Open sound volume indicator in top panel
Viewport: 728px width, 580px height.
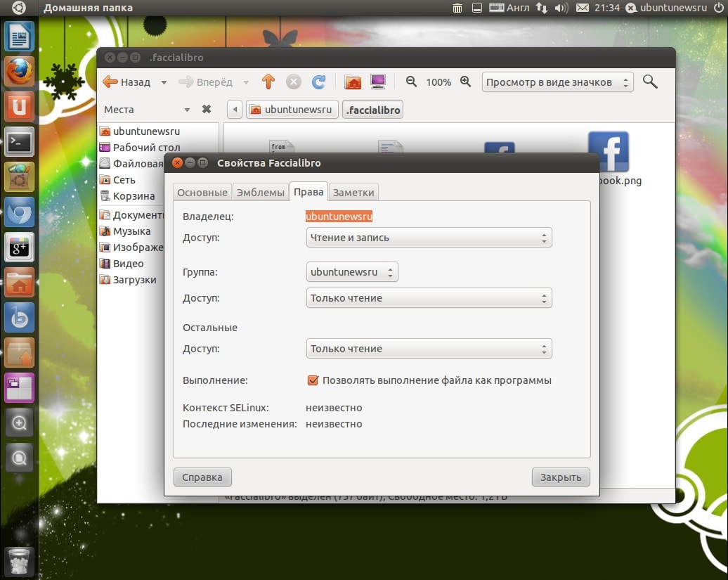(x=561, y=8)
